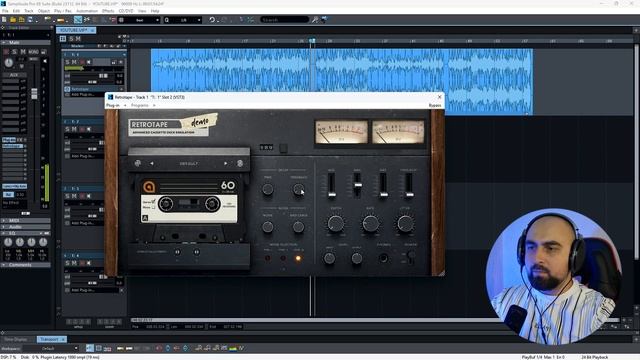Open the Plug-in menu in Retrotape window
This screenshot has width=640, height=360.
(x=113, y=105)
